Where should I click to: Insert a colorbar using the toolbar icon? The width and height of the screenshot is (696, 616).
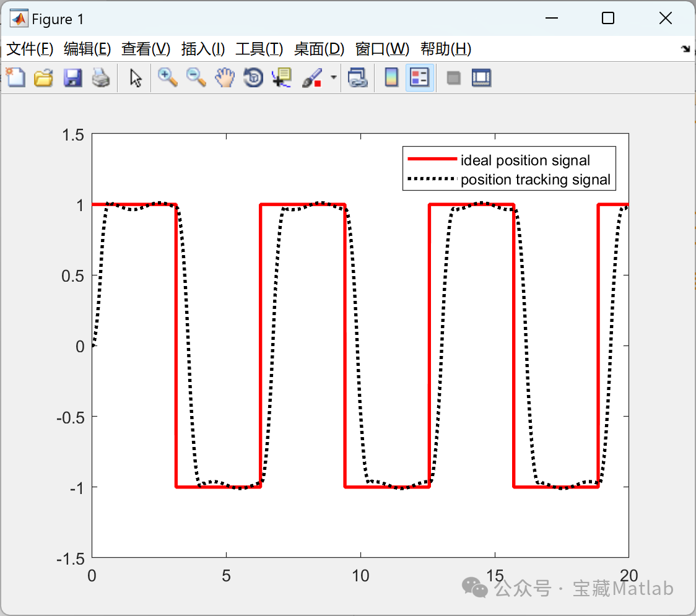(391, 77)
